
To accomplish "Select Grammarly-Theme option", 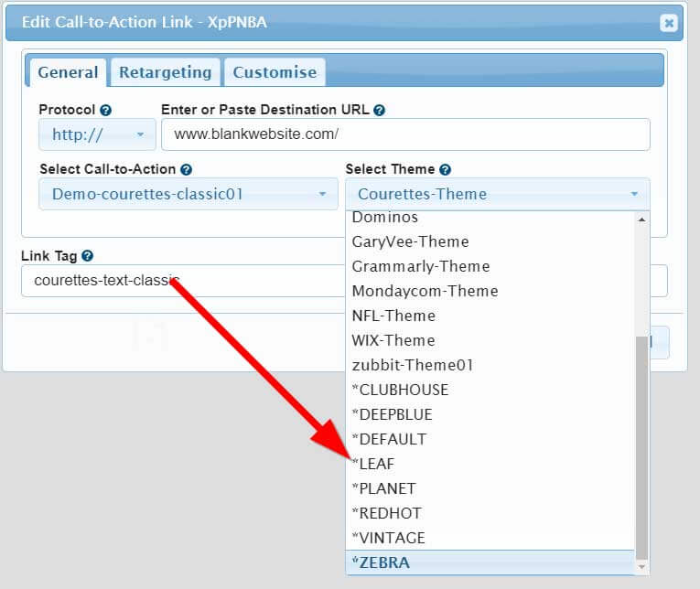I will point(490,266).
